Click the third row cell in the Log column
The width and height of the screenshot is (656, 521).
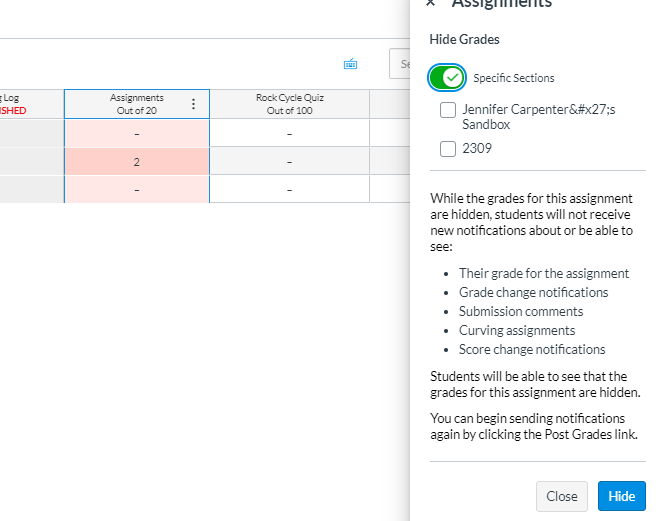[x=30, y=189]
